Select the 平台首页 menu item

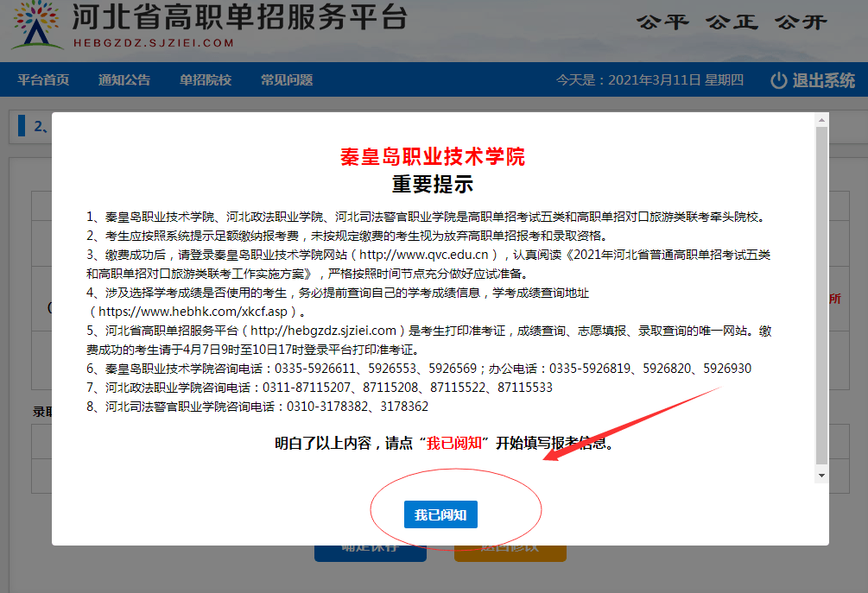click(x=44, y=80)
